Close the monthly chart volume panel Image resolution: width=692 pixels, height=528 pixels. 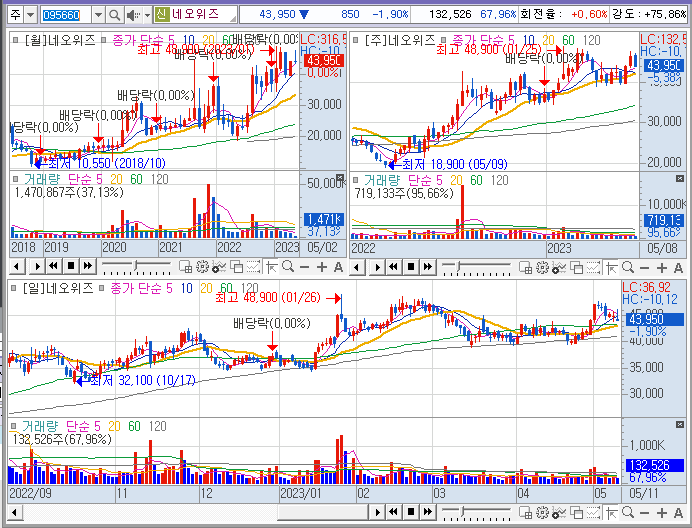(340, 177)
